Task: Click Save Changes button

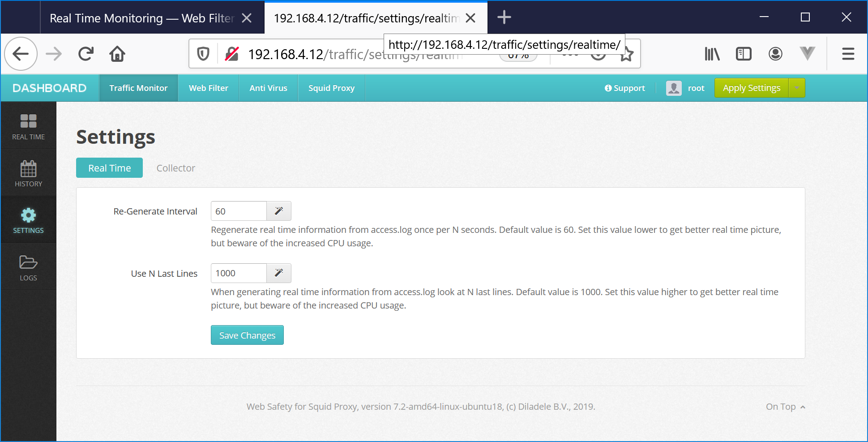Action: (247, 335)
